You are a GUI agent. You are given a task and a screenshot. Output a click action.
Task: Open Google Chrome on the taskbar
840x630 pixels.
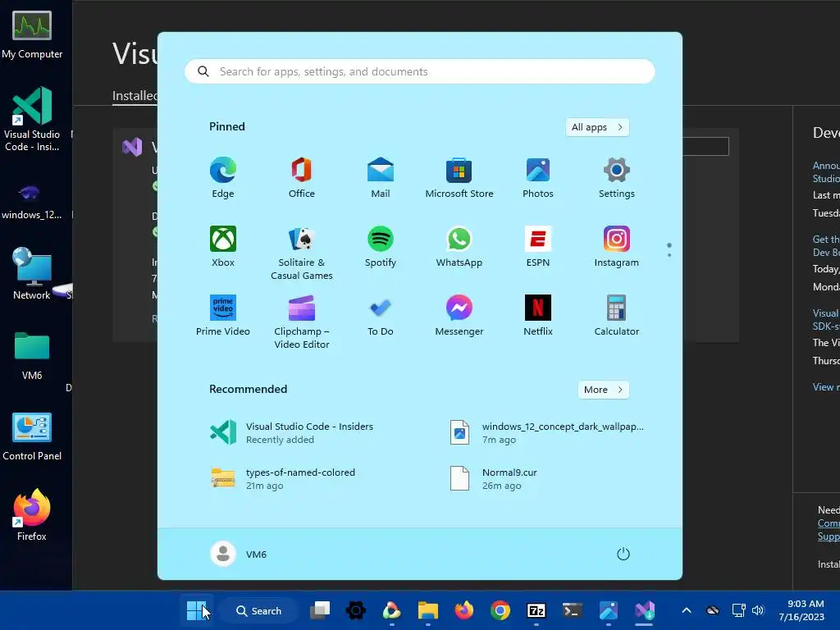(x=500, y=610)
